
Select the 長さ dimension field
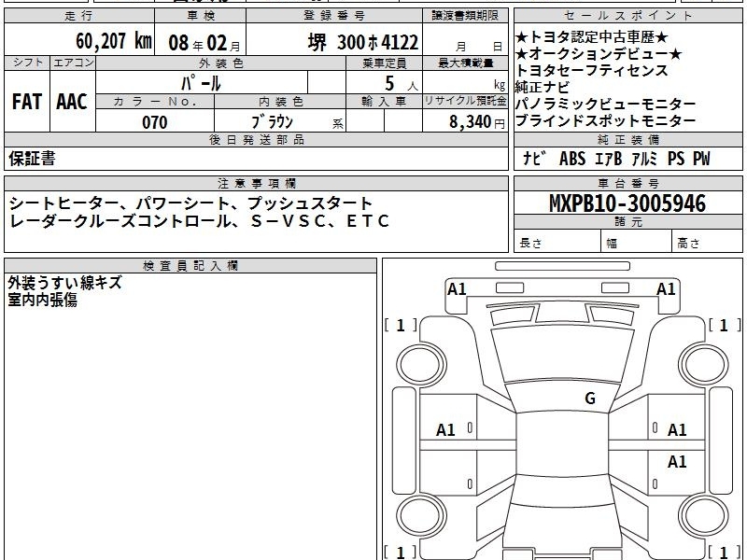[x=557, y=241]
